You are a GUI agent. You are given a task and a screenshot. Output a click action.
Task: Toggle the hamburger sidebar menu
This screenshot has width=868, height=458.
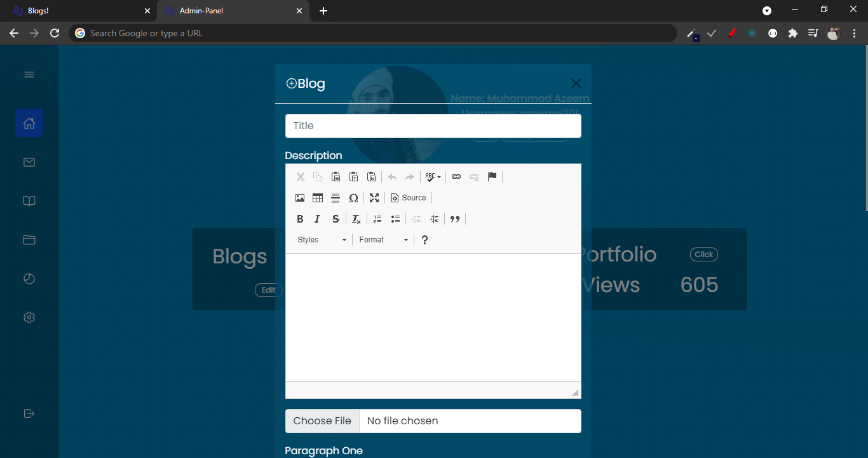pyautogui.click(x=29, y=74)
